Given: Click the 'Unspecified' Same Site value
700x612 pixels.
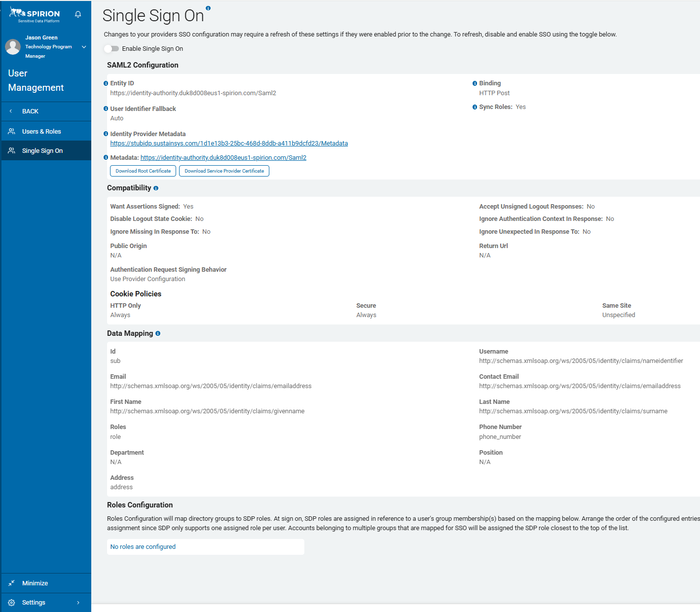Looking at the screenshot, I should 619,315.
